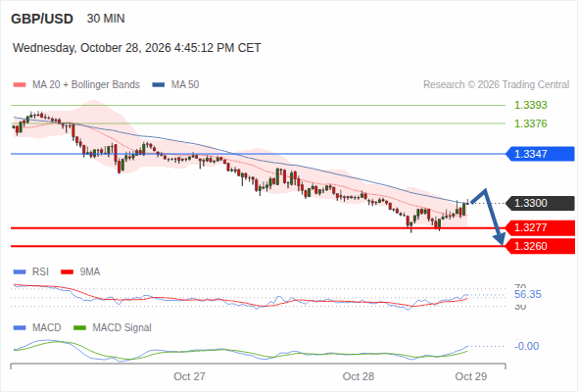
Task: Click the 1.3300 current price tag
Action: pos(541,203)
